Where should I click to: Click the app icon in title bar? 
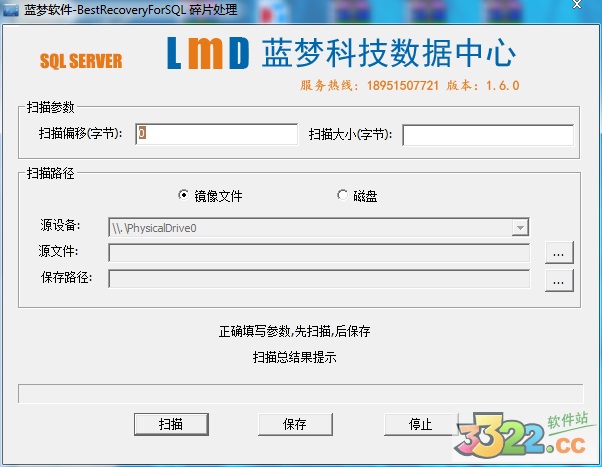click(11, 10)
